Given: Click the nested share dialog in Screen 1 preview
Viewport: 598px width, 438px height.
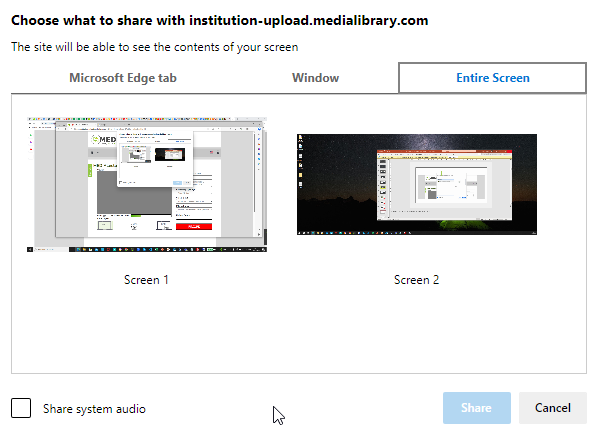Looking at the screenshot, I should [155, 159].
